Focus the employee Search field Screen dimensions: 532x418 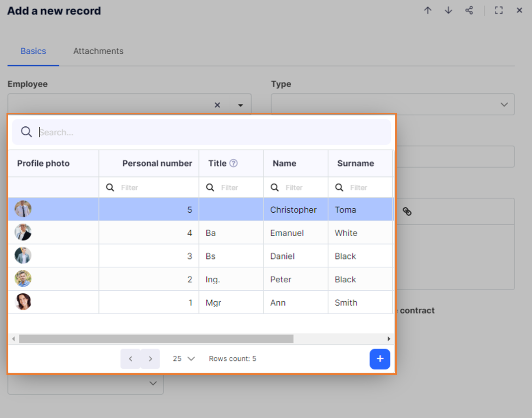(x=201, y=132)
